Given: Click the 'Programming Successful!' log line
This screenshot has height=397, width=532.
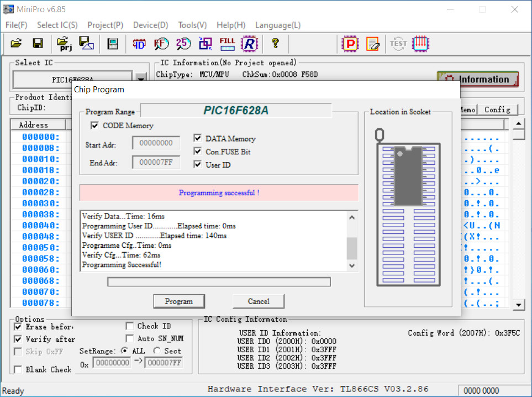Looking at the screenshot, I should 122,264.
